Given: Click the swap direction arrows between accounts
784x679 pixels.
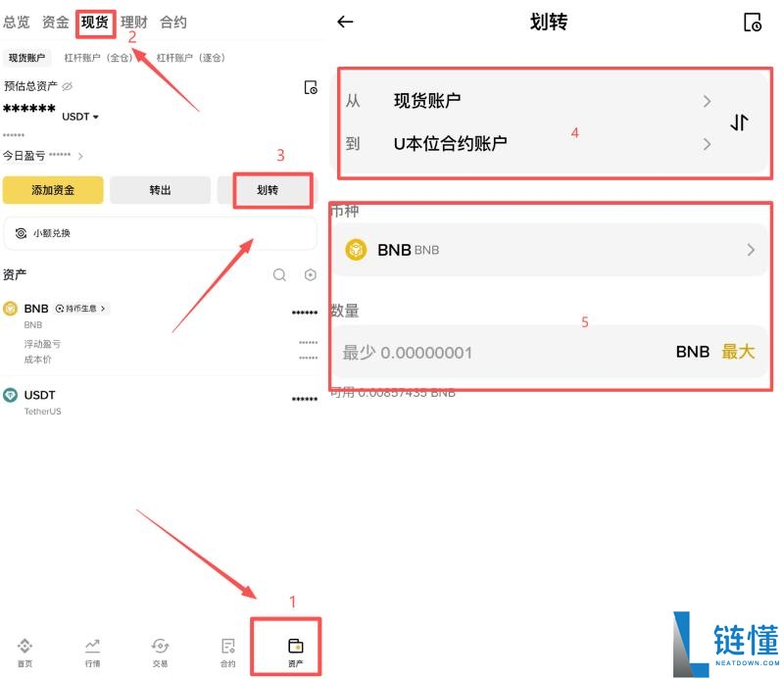Looking at the screenshot, I should (740, 121).
